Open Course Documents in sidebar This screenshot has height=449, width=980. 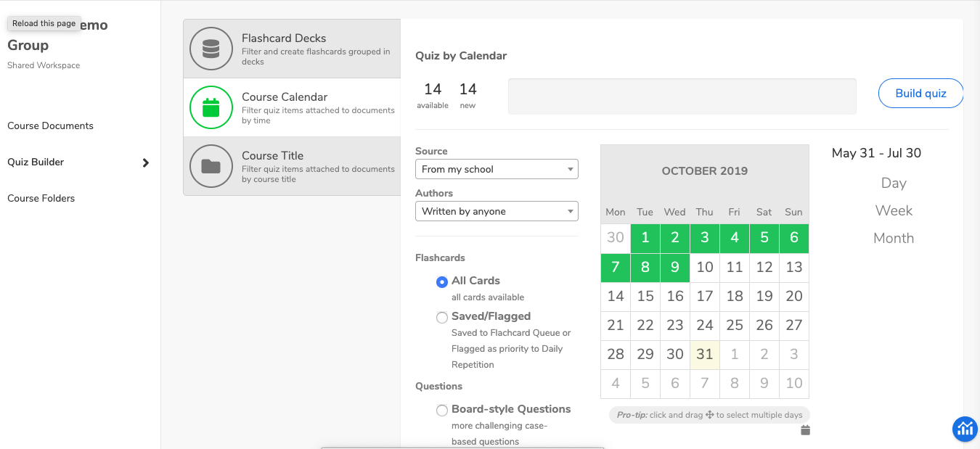[50, 125]
